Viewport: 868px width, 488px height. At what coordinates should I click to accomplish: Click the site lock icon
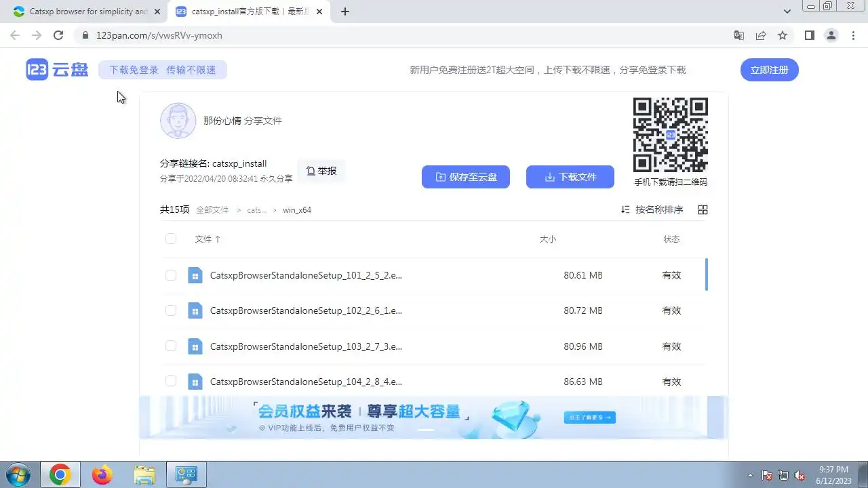[85, 35]
